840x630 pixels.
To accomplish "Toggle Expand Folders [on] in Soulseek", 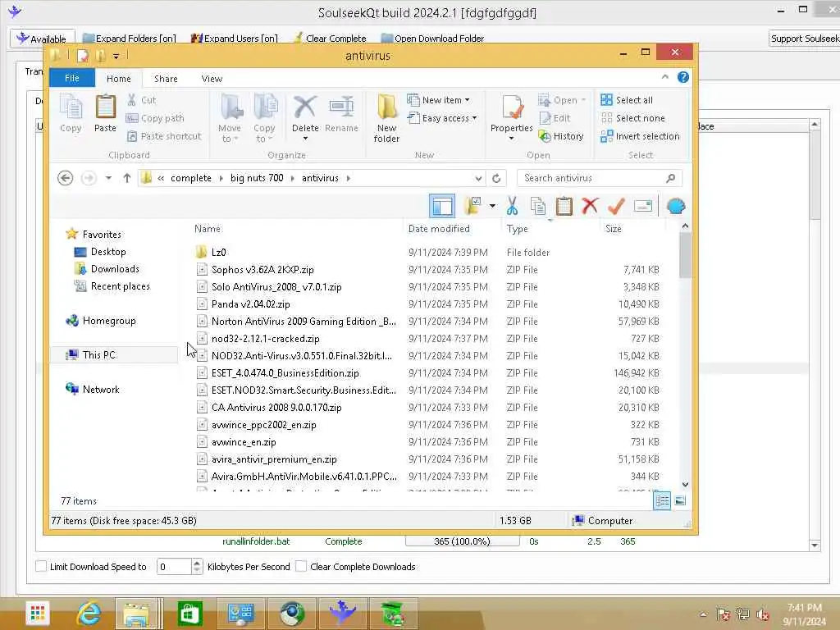I will point(129,39).
